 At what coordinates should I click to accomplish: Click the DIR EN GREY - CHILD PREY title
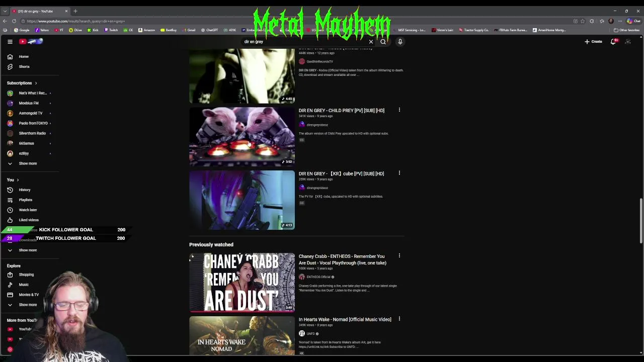[342, 111]
